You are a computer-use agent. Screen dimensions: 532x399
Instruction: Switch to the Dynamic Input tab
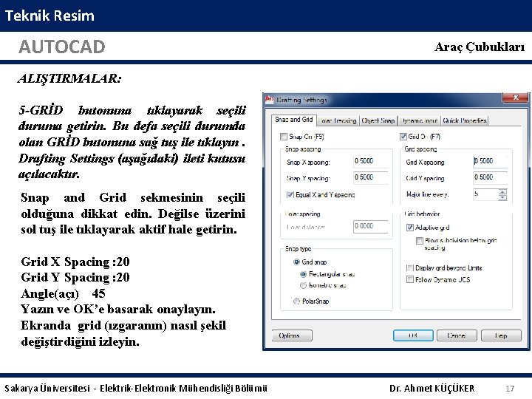click(x=419, y=120)
